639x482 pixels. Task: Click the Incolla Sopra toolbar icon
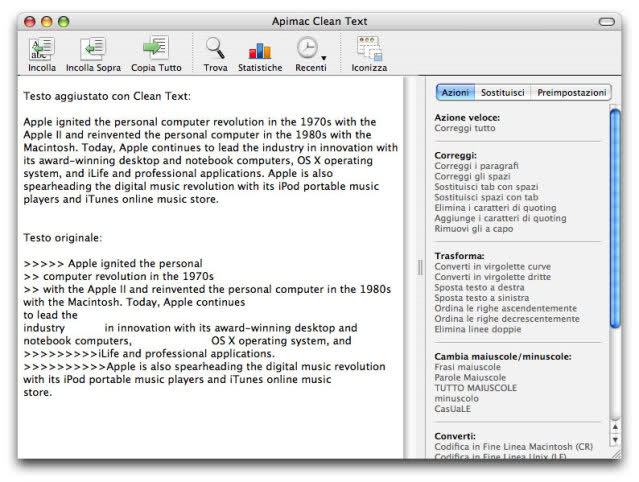click(93, 48)
